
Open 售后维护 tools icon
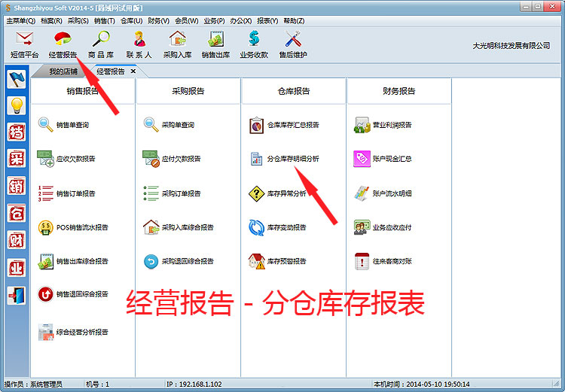tap(293, 44)
